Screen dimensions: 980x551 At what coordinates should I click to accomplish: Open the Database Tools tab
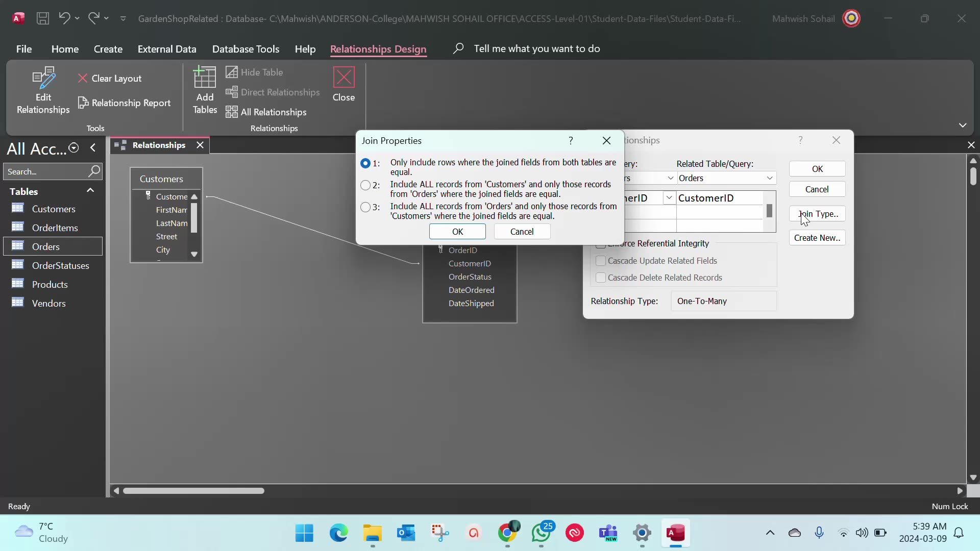click(246, 49)
